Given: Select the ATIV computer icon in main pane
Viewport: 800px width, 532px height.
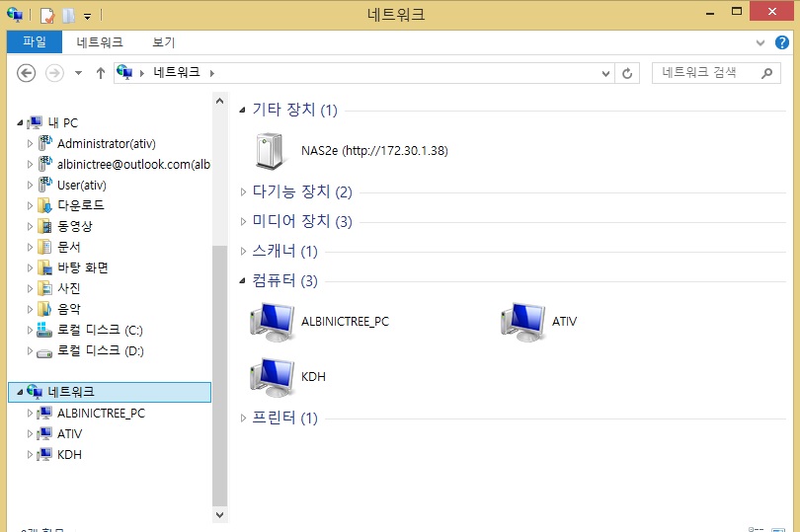Looking at the screenshot, I should [522, 322].
